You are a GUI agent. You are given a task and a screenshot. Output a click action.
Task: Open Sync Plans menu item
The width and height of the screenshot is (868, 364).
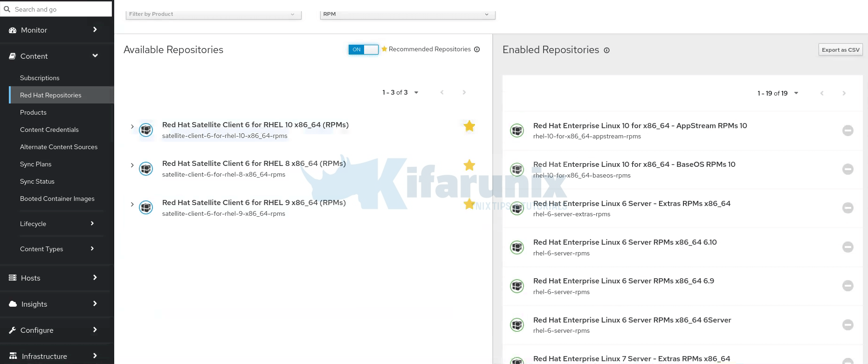(x=36, y=164)
